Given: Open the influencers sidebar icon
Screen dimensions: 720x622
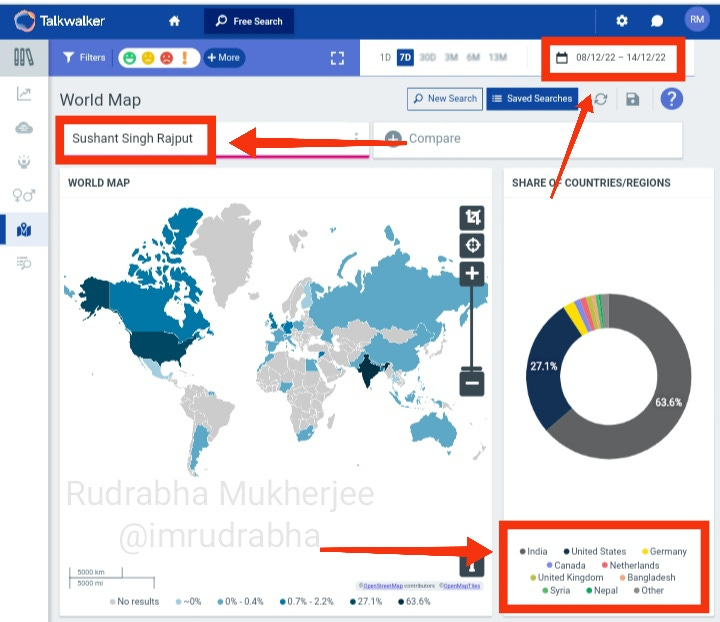Looking at the screenshot, I should click(24, 162).
